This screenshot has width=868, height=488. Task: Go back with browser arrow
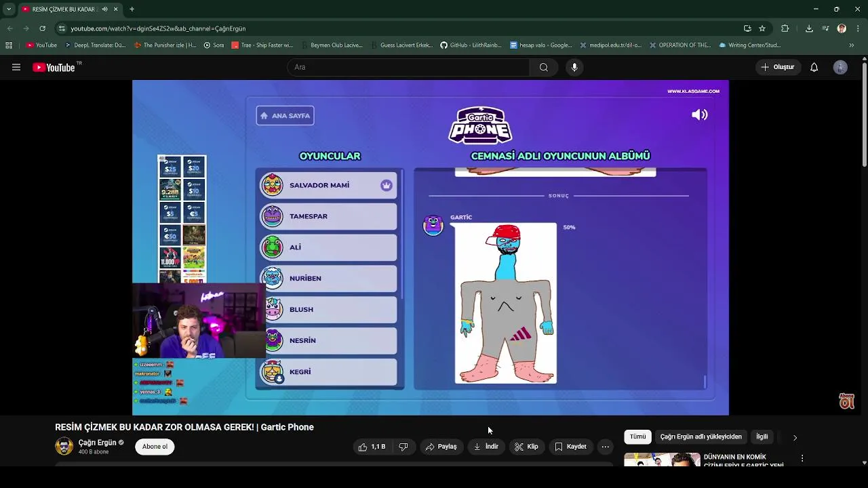(x=9, y=28)
